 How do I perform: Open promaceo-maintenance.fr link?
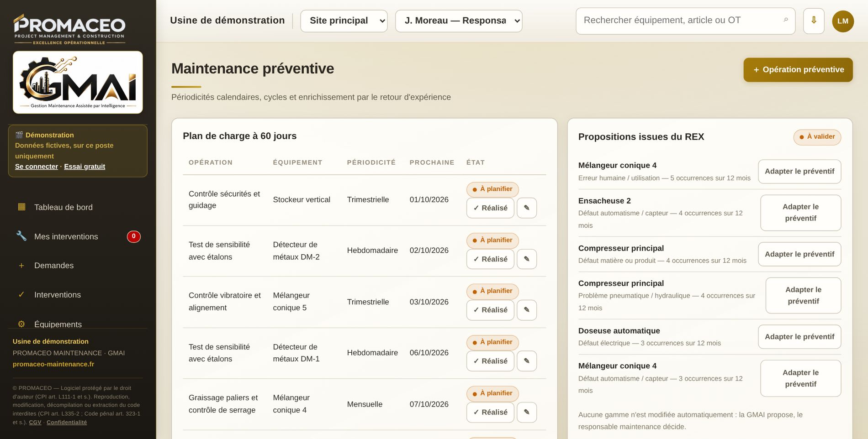[53, 364]
